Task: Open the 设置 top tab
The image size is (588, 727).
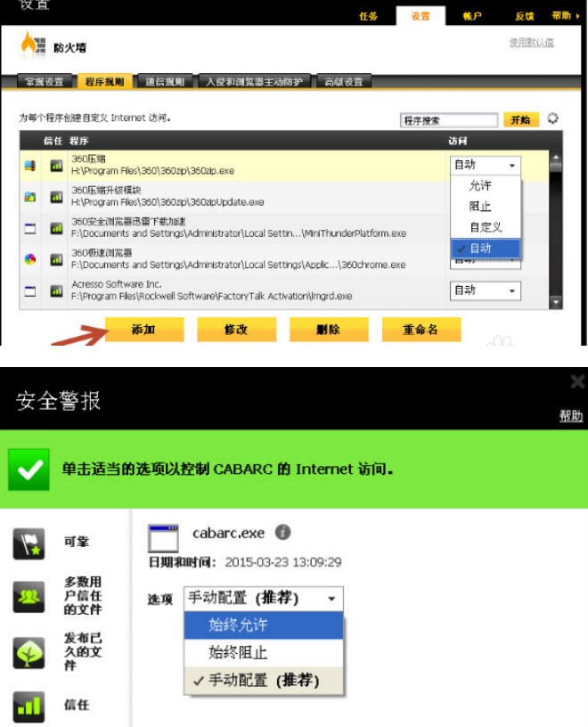Action: coord(421,16)
